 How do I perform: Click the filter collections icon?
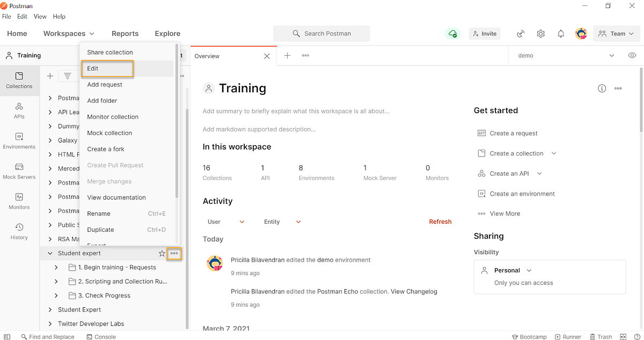pyautogui.click(x=68, y=76)
